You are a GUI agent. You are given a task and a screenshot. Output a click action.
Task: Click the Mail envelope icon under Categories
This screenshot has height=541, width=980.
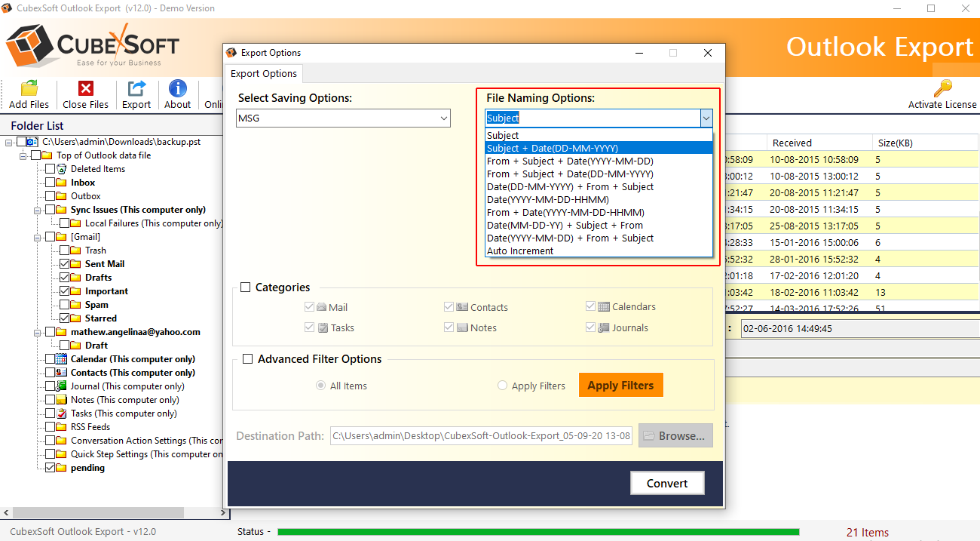tap(322, 307)
